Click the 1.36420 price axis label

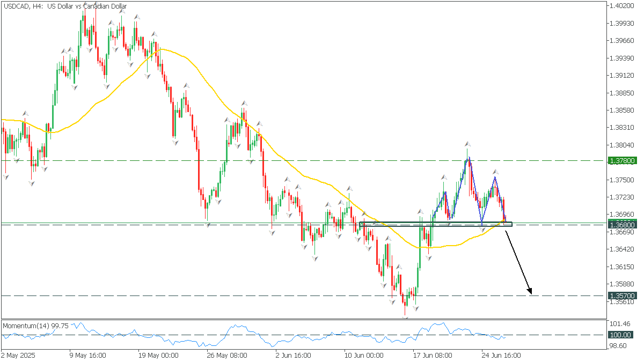coord(623,249)
